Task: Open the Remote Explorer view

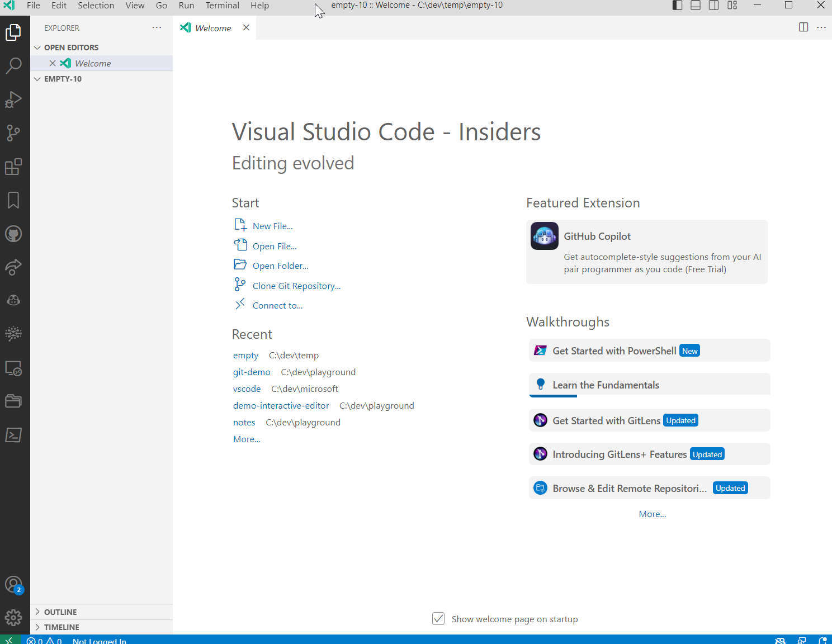Action: [x=13, y=368]
